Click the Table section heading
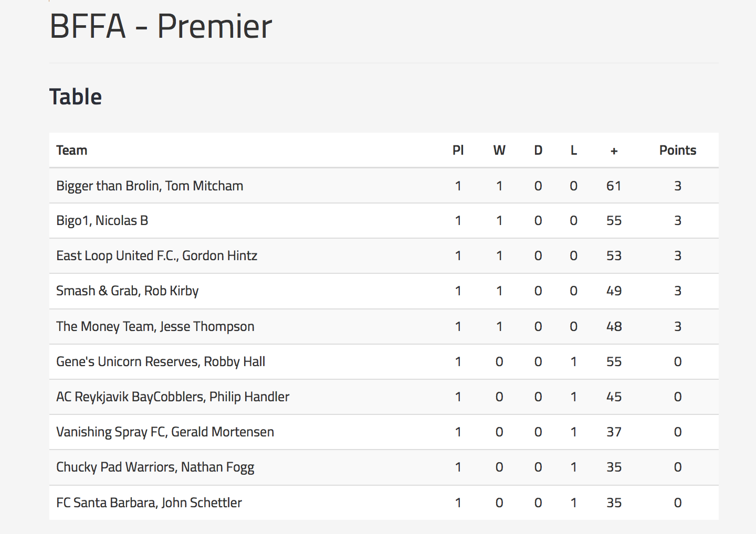 76,97
